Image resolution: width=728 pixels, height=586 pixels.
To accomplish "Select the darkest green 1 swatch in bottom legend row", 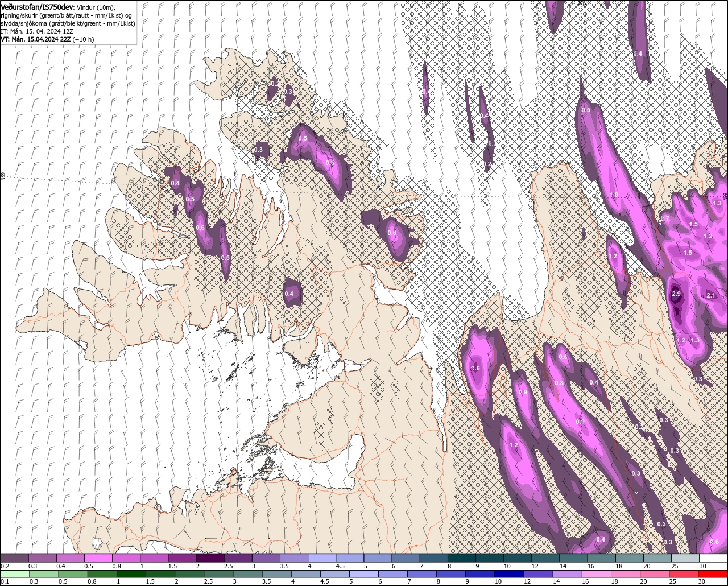I will pyautogui.click(x=131, y=574).
